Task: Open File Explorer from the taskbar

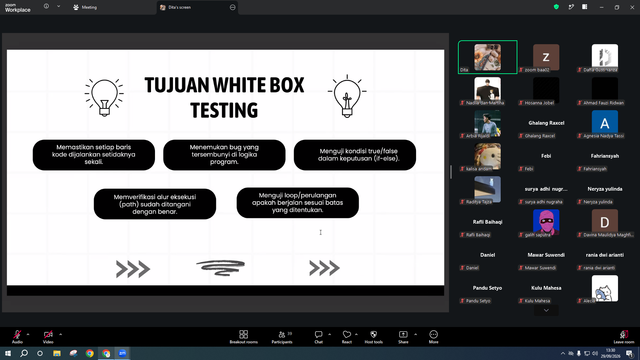Action: pos(57,353)
